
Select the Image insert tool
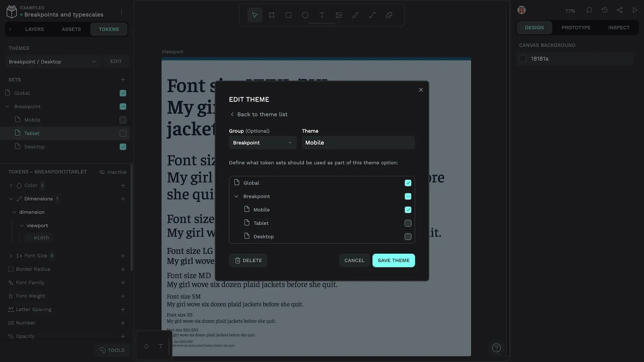point(339,15)
